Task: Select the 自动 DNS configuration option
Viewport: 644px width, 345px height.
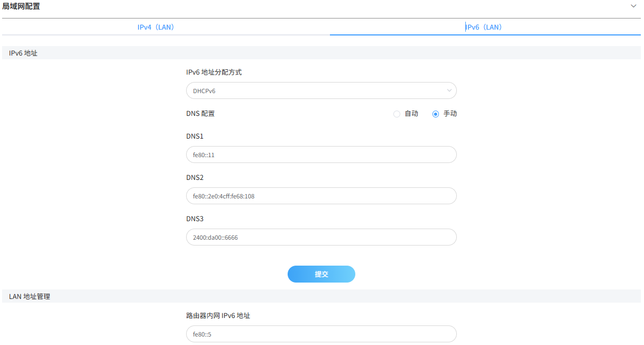Action: 397,114
